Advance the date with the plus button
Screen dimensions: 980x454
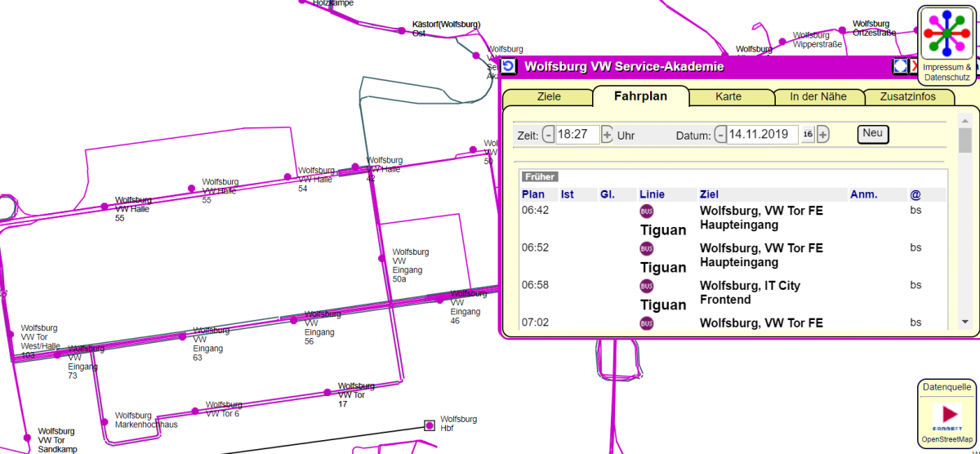(823, 135)
